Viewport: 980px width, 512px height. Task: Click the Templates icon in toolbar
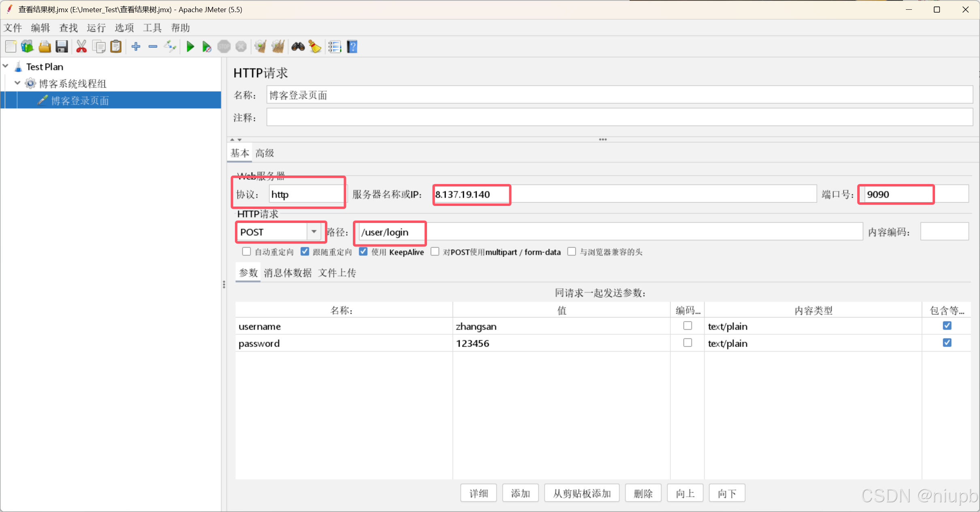click(x=27, y=47)
